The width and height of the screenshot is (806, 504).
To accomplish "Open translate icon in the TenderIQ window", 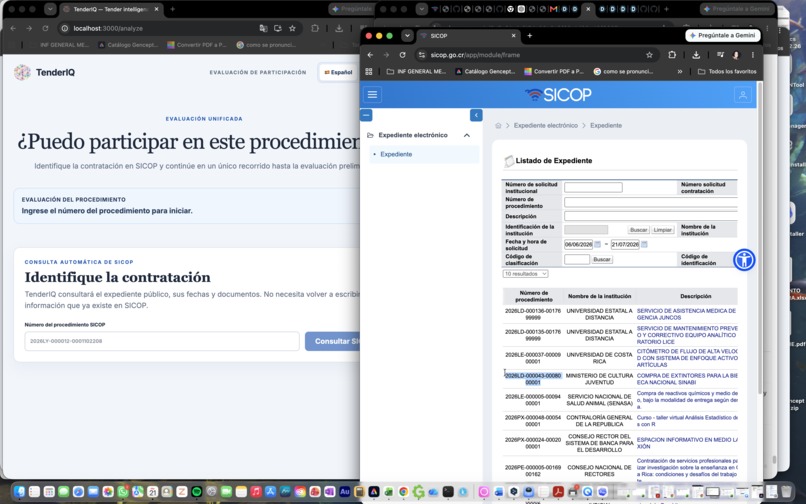I will [263, 28].
